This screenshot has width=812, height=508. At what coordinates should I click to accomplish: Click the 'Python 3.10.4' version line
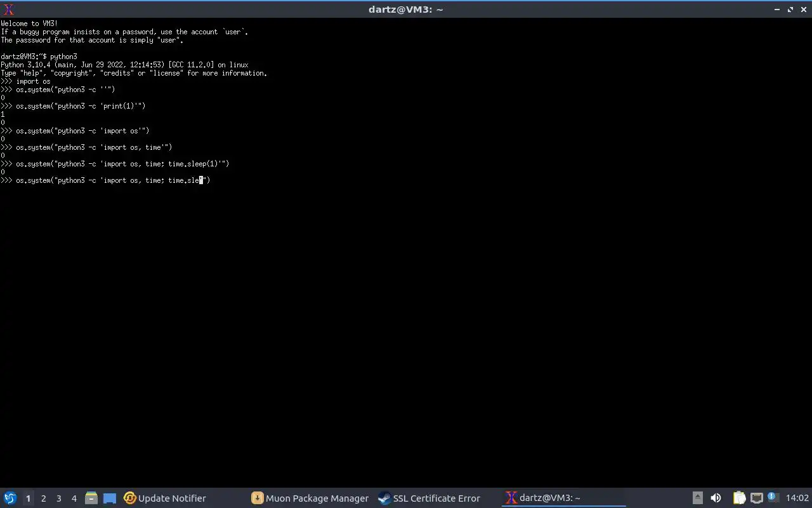[124, 65]
